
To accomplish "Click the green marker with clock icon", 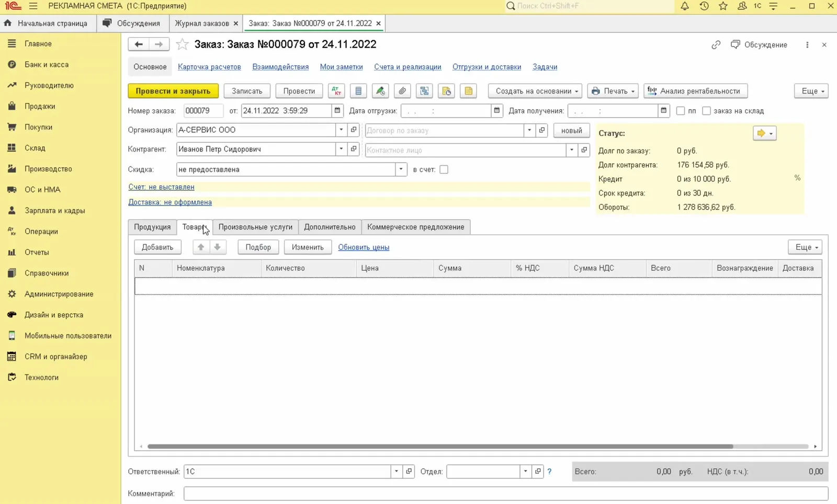I will coord(380,91).
